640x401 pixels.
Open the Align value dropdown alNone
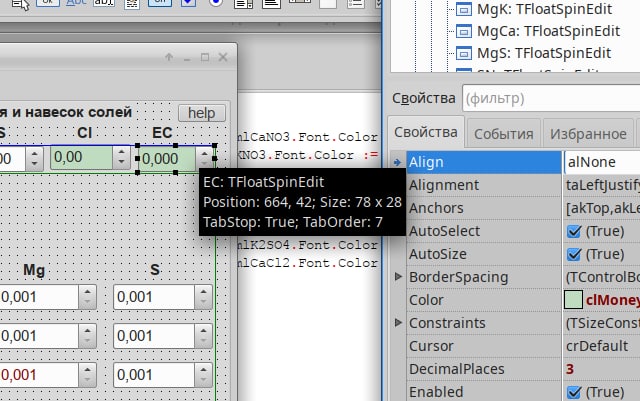pyautogui.click(x=602, y=162)
